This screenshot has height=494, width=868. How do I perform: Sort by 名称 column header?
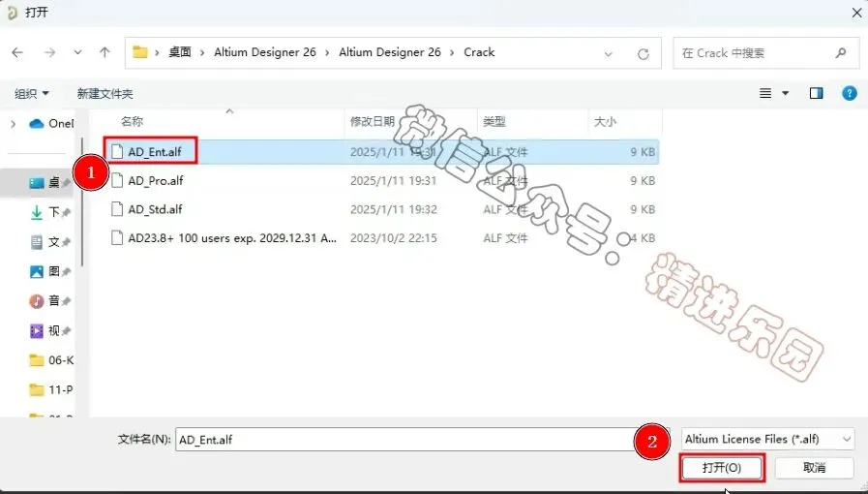132,121
